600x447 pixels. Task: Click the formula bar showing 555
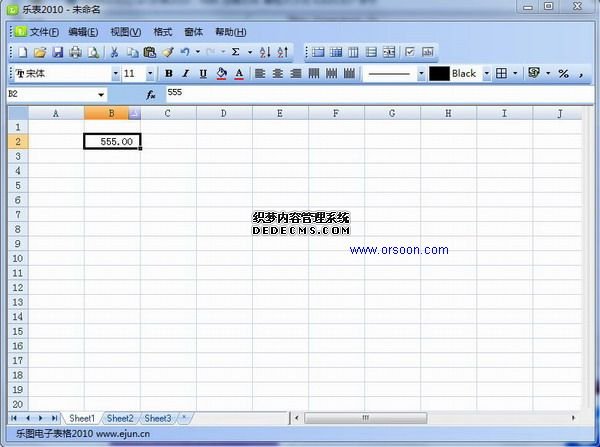click(x=380, y=94)
